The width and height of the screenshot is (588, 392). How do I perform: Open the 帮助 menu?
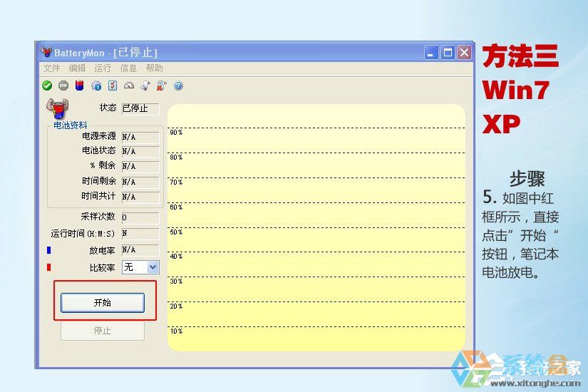pos(154,68)
